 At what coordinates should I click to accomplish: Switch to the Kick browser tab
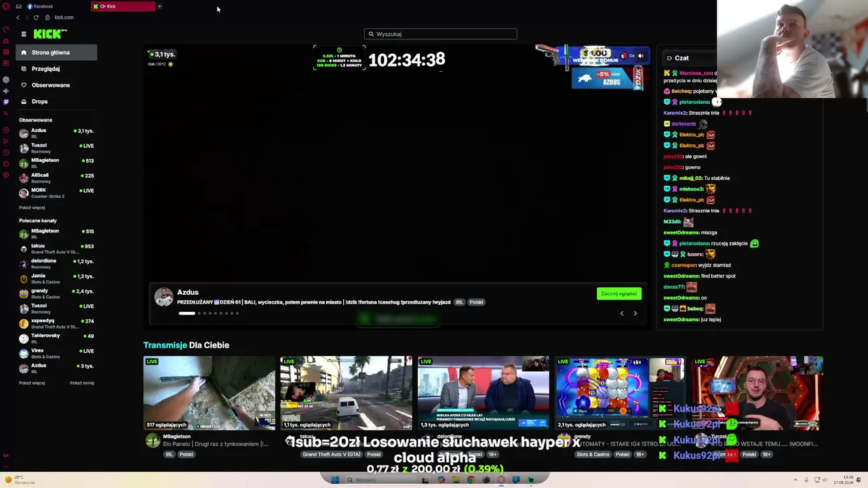tap(123, 6)
